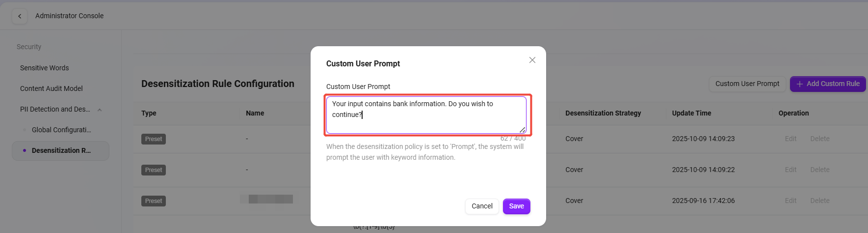Screen dimensions: 868x233
Task: Close the Custom User Prompt dialog
Action: coord(532,60)
